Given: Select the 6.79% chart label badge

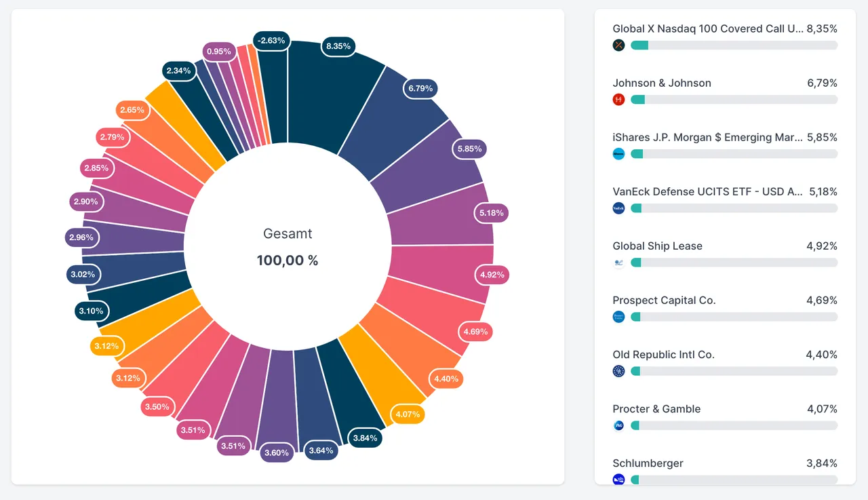Looking at the screenshot, I should 420,88.
